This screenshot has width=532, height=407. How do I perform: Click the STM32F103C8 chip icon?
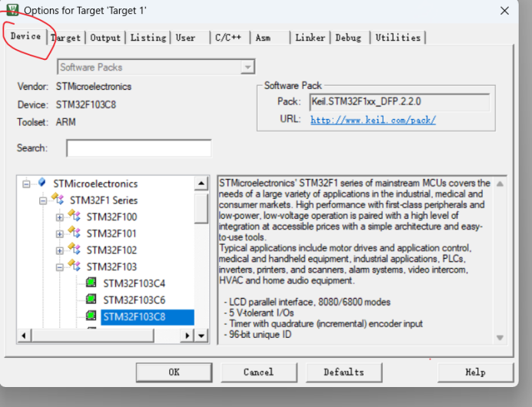click(91, 315)
